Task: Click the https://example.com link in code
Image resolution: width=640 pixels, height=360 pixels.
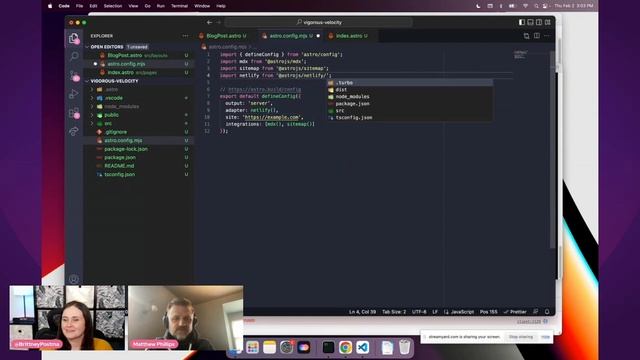Action: pos(271,117)
